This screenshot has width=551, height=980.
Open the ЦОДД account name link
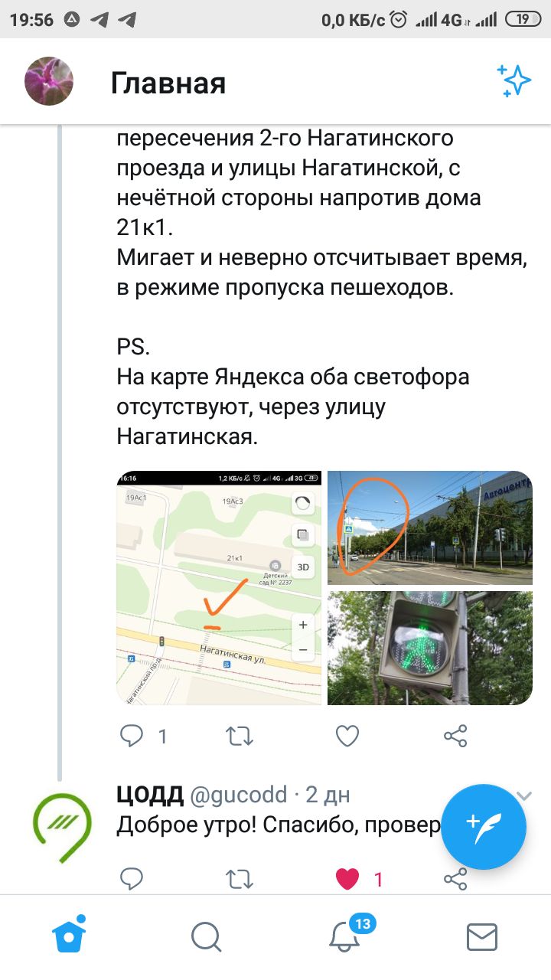tap(149, 795)
